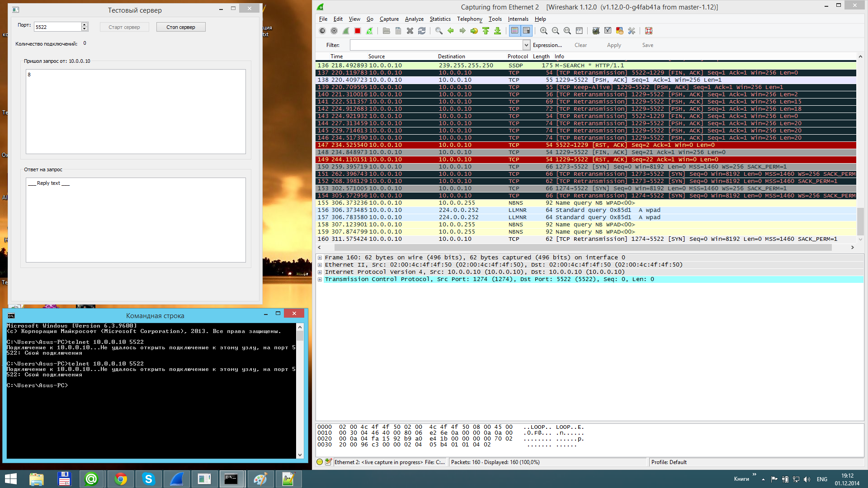Click the packet list vertical scrollbar thumb

860,221
